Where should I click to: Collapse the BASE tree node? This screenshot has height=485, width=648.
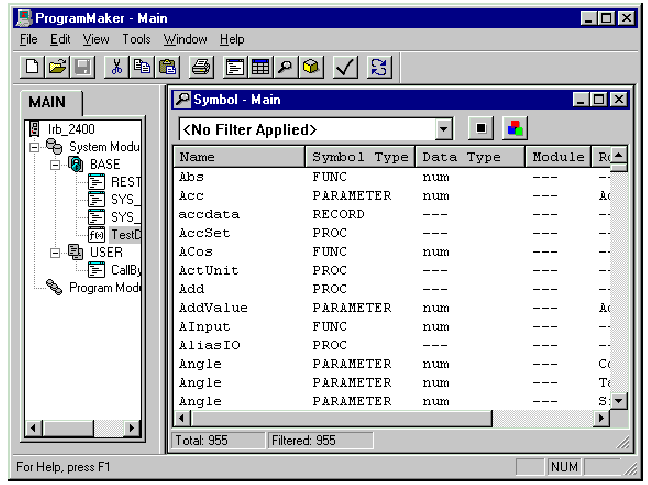[55, 165]
